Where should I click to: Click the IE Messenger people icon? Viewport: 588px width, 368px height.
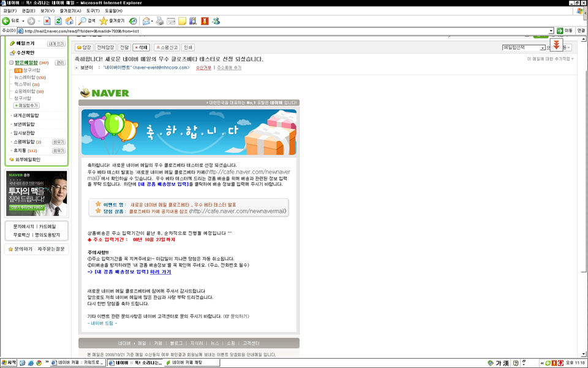pos(216,21)
